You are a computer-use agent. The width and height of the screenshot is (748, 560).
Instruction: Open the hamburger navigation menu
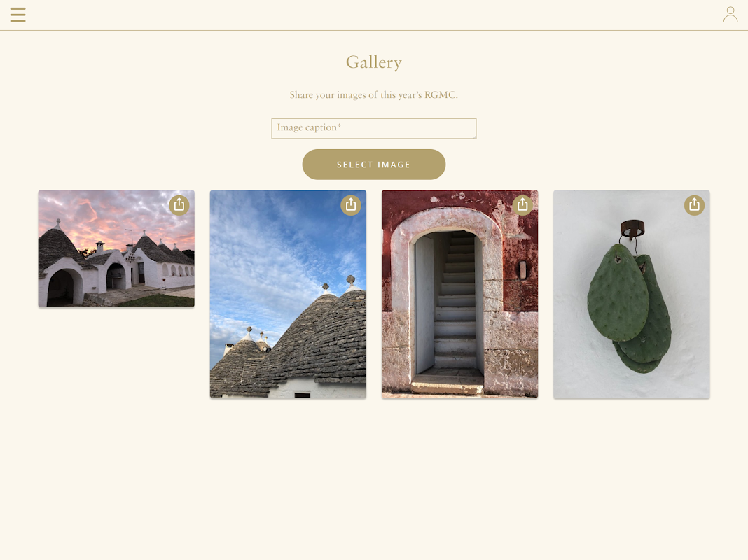tap(18, 15)
